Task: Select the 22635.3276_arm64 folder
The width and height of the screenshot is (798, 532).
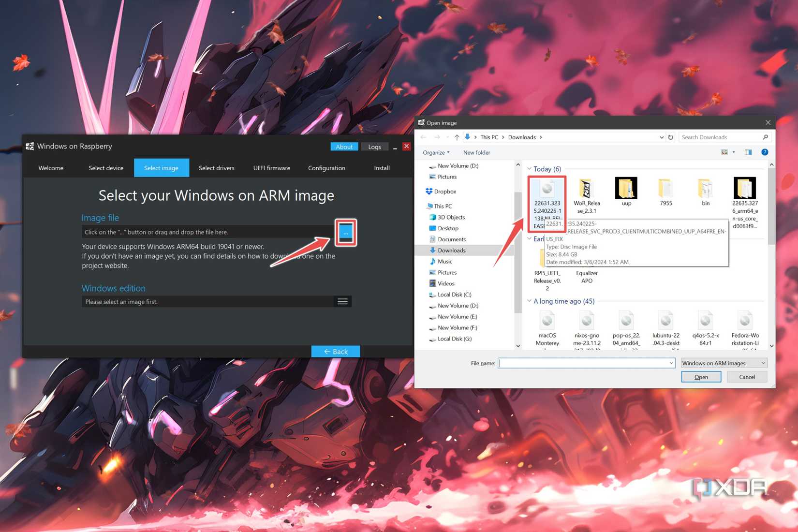Action: point(745,203)
